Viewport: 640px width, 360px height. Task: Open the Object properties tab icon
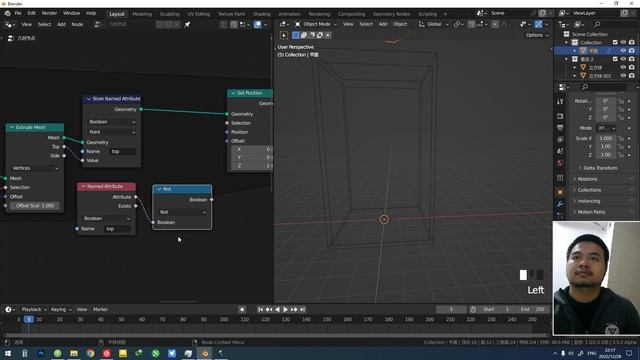[x=560, y=192]
